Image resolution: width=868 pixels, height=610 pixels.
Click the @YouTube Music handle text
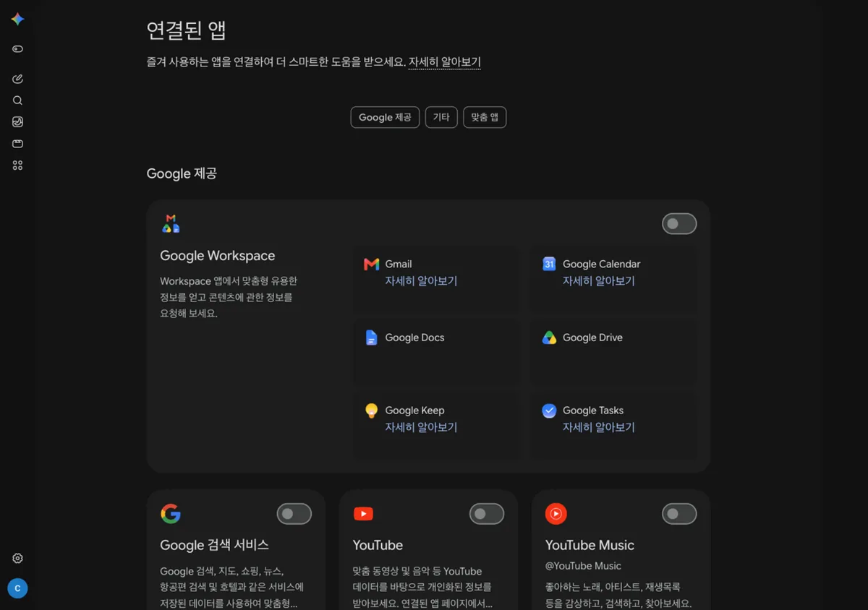click(x=583, y=566)
